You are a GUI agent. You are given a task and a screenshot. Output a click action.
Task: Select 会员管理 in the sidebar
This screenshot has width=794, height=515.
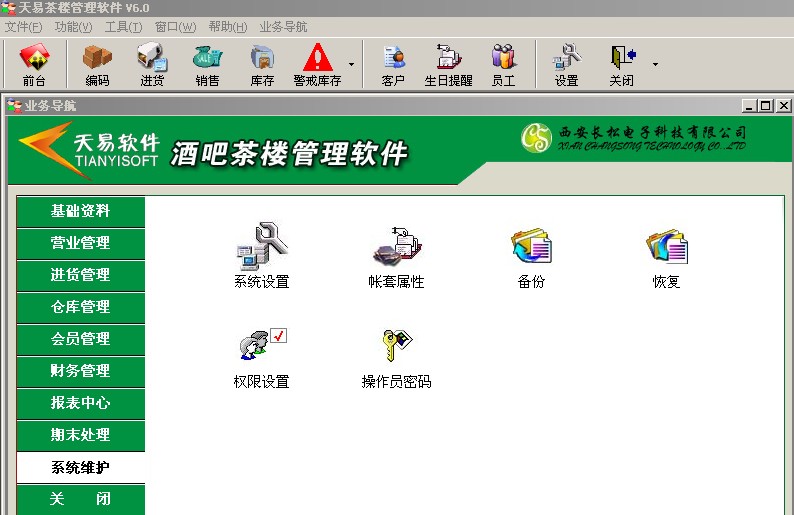pyautogui.click(x=80, y=339)
